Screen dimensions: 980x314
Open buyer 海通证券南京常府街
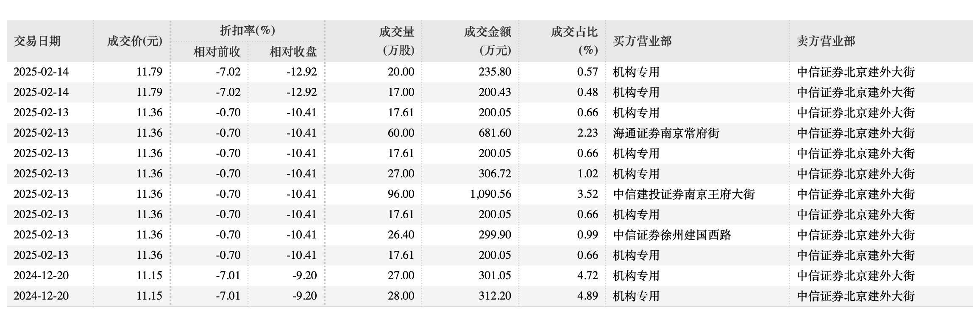click(666, 133)
